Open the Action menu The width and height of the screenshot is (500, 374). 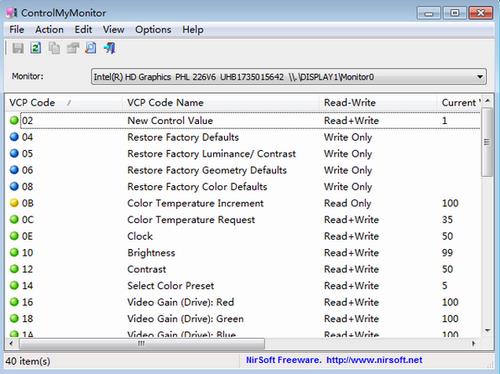point(49,30)
